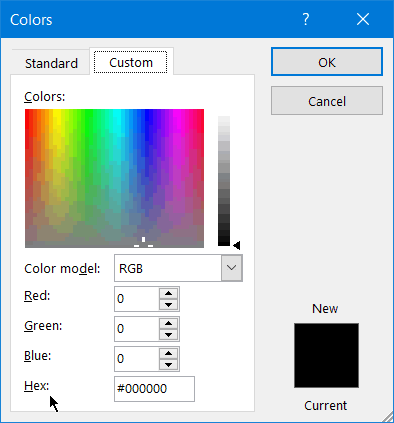Pick a color in the spectrum field
Screen dimensions: 394x423
click(x=114, y=178)
